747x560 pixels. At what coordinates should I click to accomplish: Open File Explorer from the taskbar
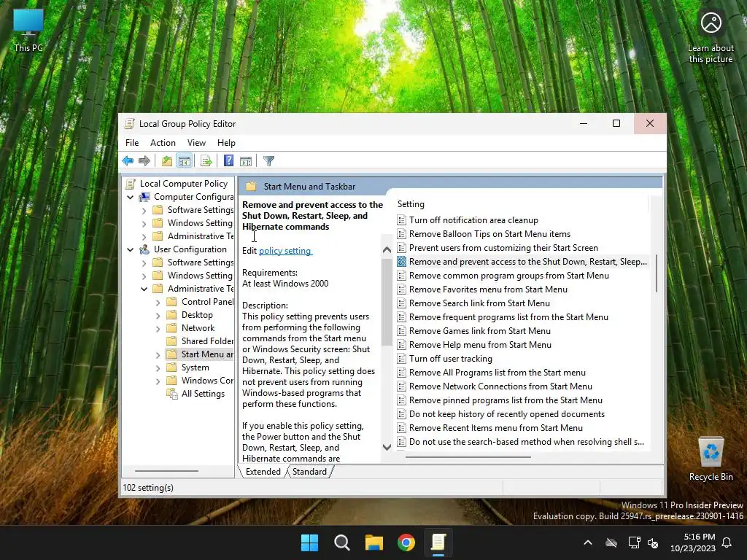click(x=374, y=542)
